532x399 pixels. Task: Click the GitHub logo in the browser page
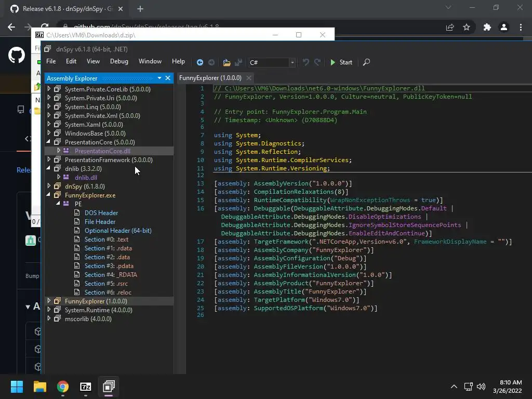point(17,55)
